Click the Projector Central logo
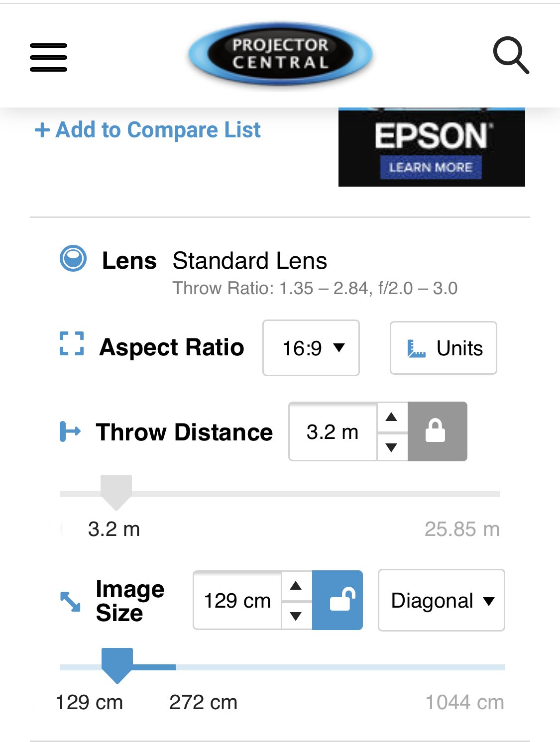The image size is (560, 742). pyautogui.click(x=280, y=54)
